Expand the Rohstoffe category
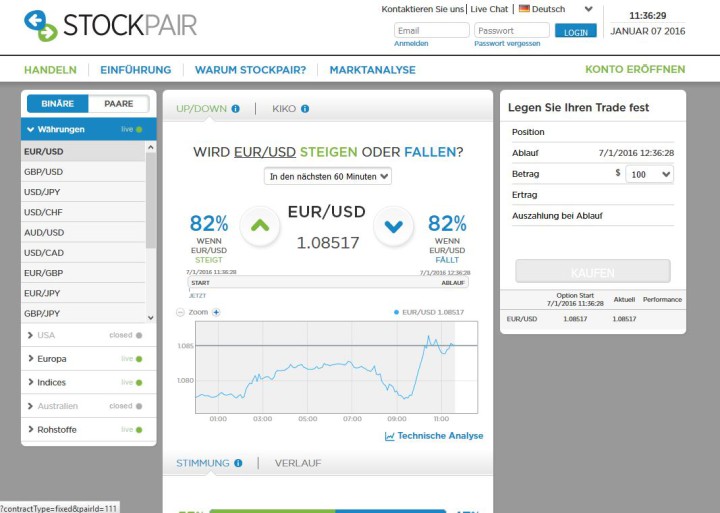The width and height of the screenshot is (720, 513). (x=89, y=430)
